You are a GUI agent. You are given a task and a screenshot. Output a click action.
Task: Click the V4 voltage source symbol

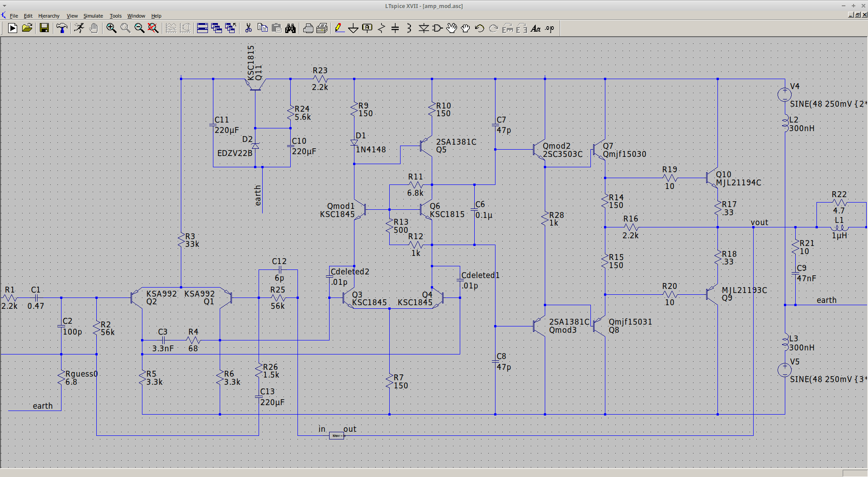784,94
